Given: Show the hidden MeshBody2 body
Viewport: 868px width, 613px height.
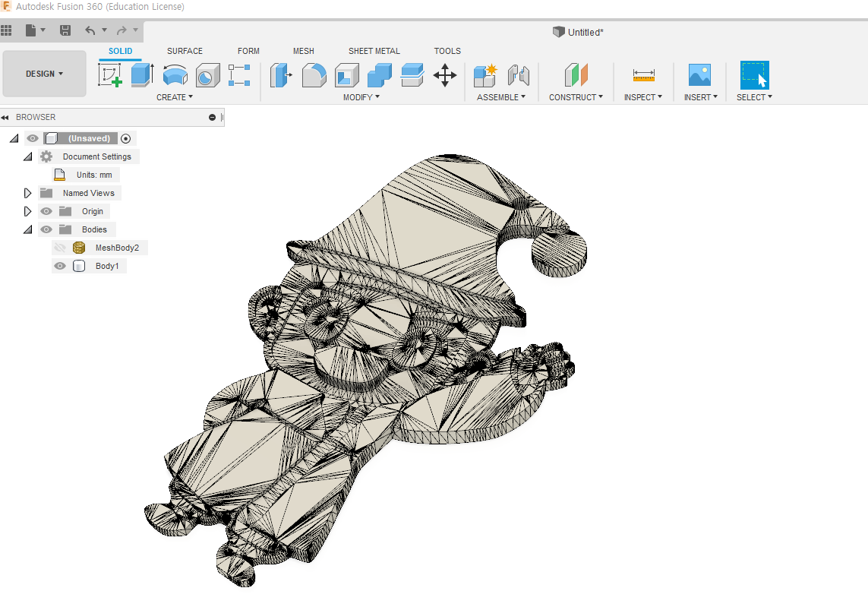Looking at the screenshot, I should pyautogui.click(x=60, y=248).
